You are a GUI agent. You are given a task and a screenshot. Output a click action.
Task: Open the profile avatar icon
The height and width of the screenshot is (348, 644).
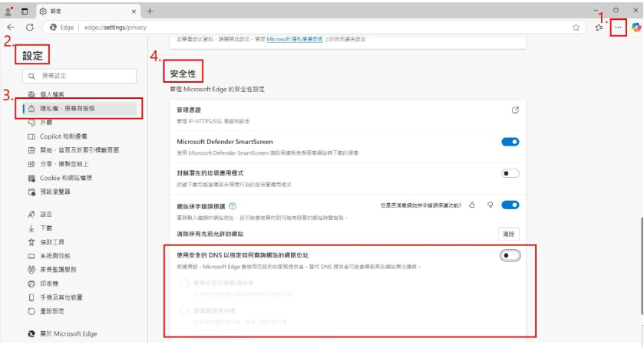pyautogui.click(x=8, y=11)
